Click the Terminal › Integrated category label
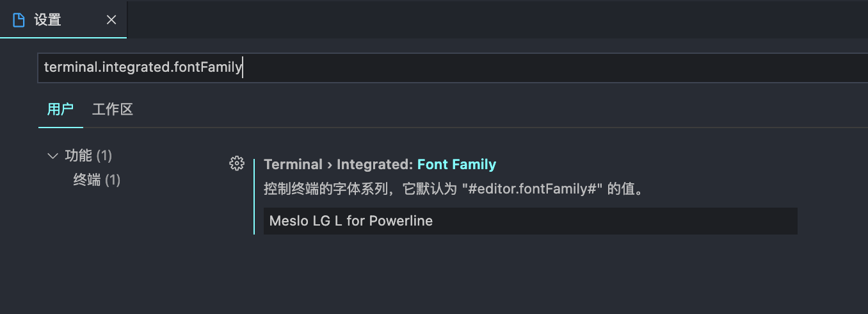The image size is (868, 314). pos(338,165)
